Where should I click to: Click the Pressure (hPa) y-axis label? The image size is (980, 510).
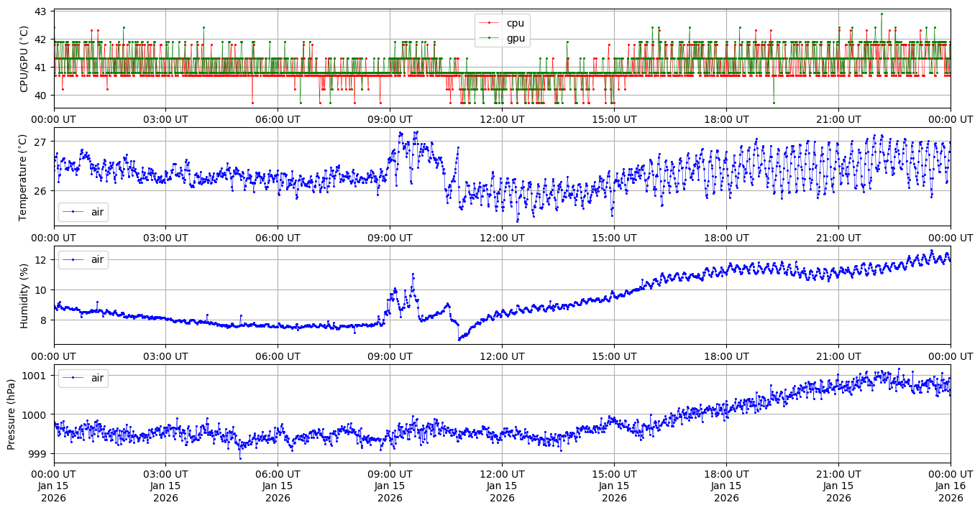(12, 414)
